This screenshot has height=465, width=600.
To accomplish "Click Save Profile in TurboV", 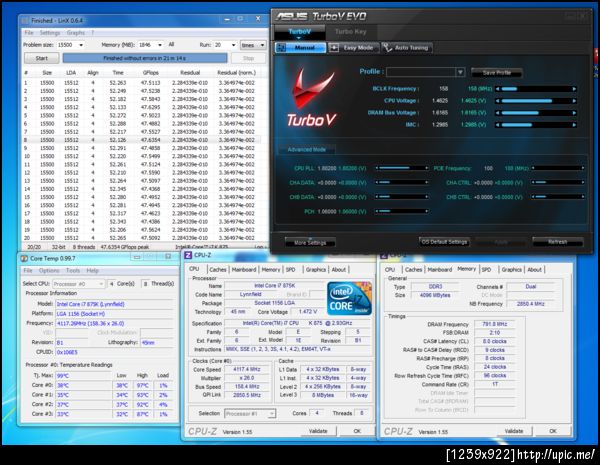I will coord(497,72).
